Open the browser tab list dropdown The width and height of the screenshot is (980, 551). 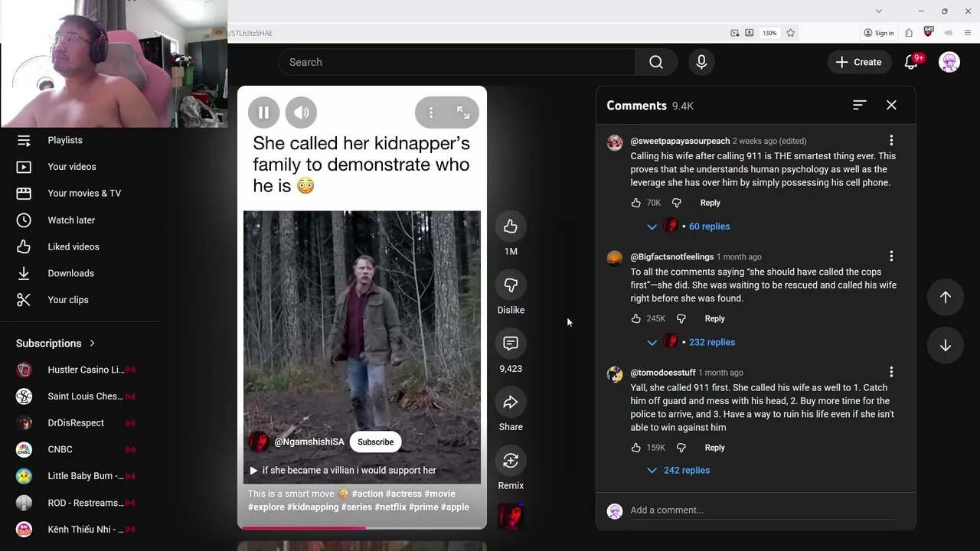click(x=879, y=11)
